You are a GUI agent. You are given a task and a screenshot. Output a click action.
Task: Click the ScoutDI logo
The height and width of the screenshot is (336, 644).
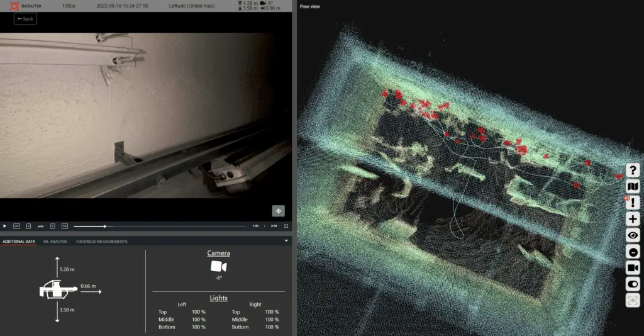coord(25,6)
